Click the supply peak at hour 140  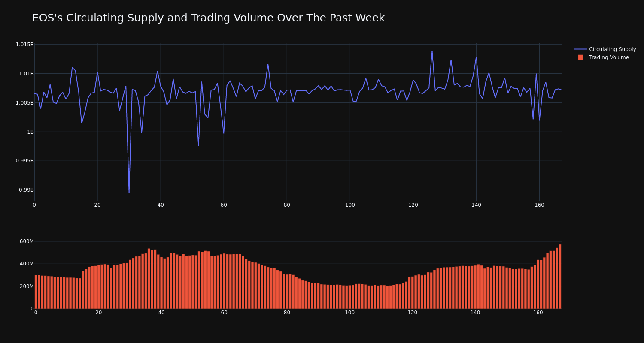coord(476,57)
